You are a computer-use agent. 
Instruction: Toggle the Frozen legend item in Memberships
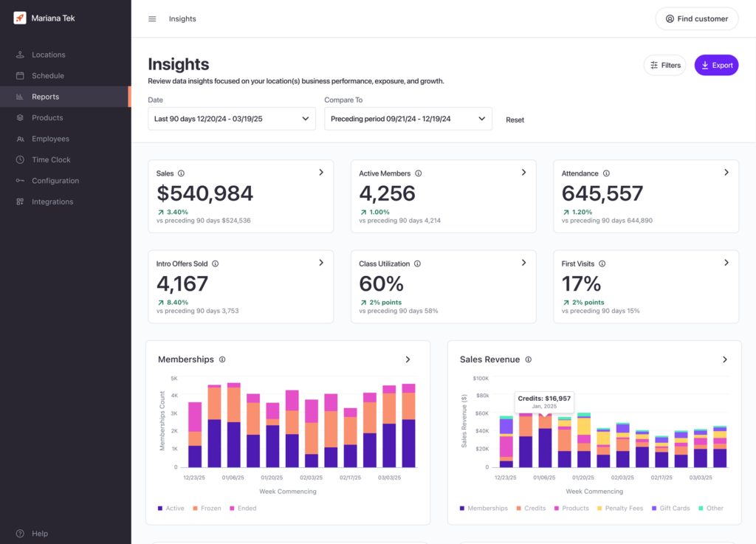tap(206, 509)
